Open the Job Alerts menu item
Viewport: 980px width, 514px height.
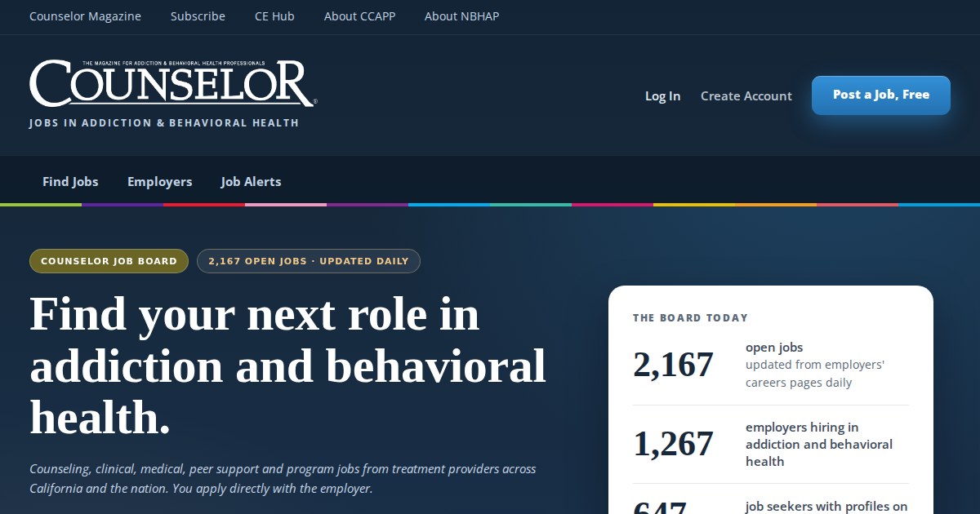pos(251,182)
